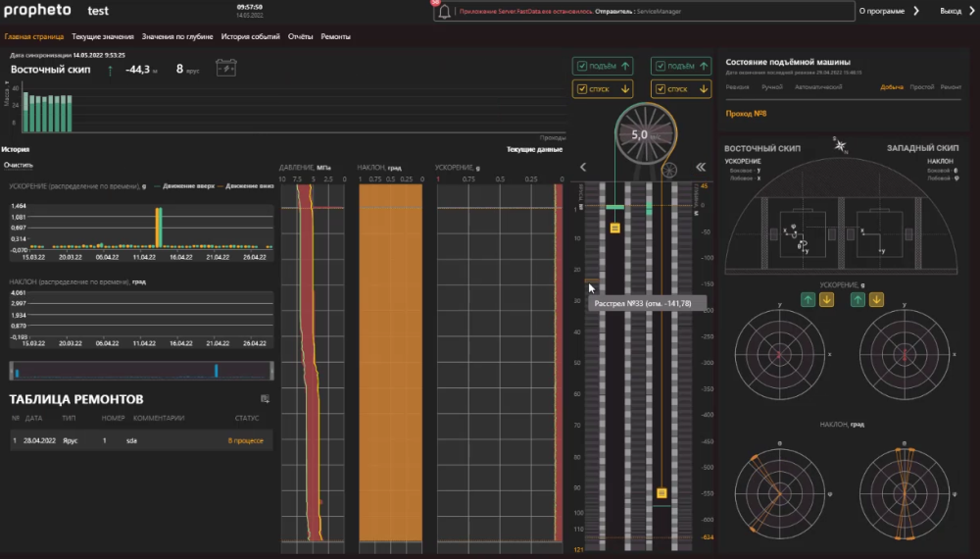Viewport: 980px width, 559px height.
Task: Open the История событий tab
Action: click(250, 37)
